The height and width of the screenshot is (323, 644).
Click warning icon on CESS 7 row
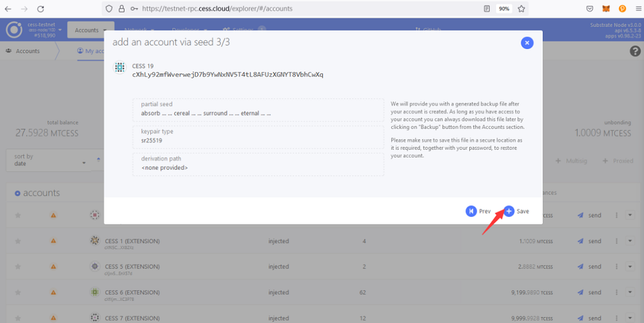(x=53, y=318)
